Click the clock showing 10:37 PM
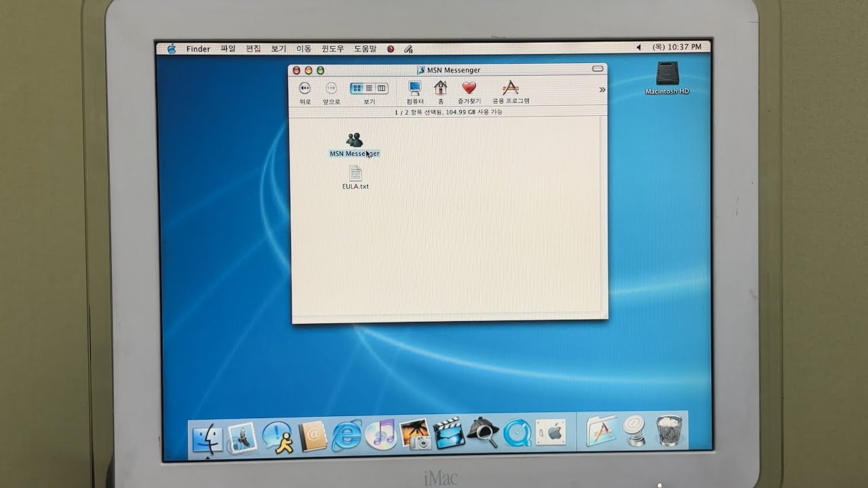 (x=677, y=47)
